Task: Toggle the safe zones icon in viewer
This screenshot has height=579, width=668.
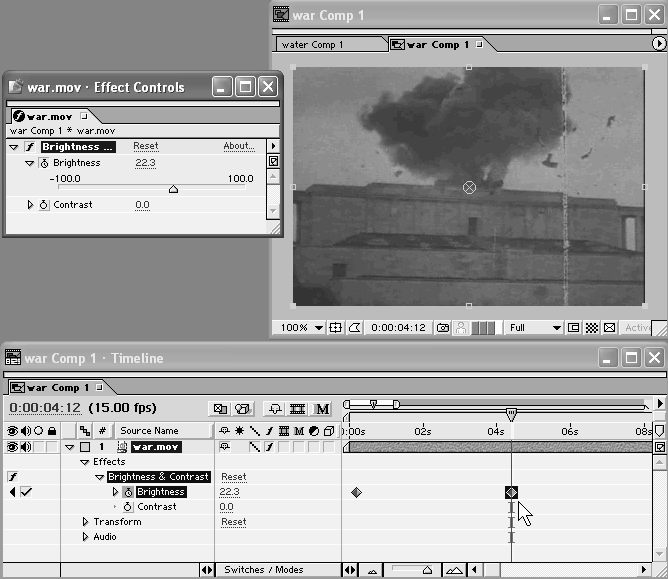Action: click(336, 327)
